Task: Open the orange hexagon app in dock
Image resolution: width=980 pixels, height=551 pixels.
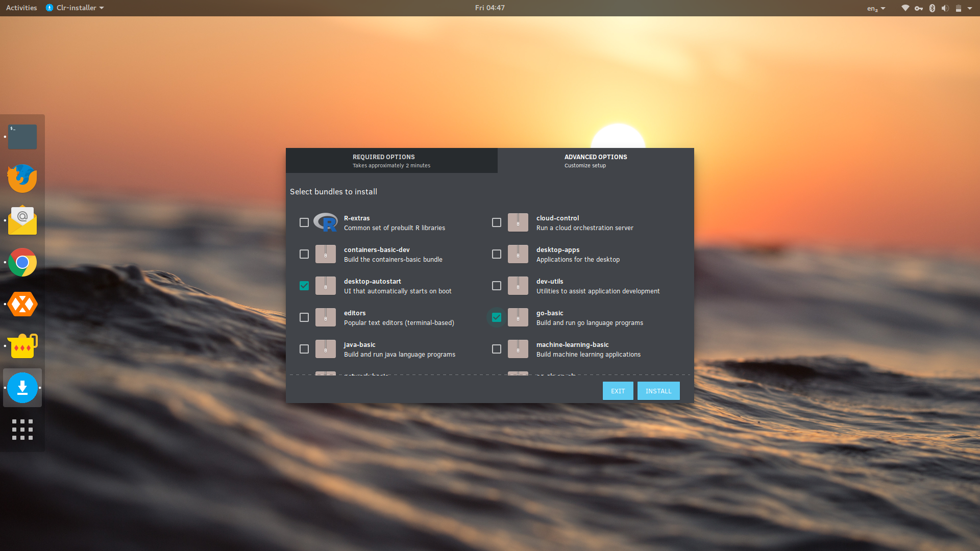Action: pos(22,304)
